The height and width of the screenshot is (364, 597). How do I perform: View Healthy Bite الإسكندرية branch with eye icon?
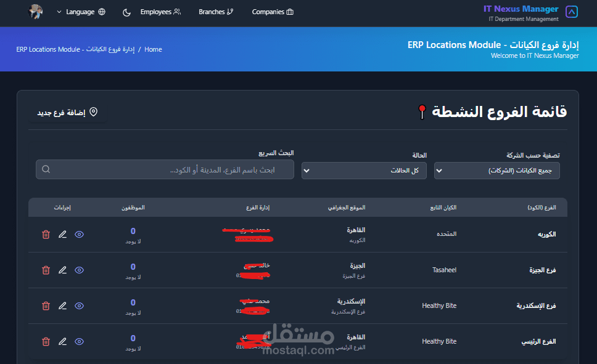(x=79, y=305)
